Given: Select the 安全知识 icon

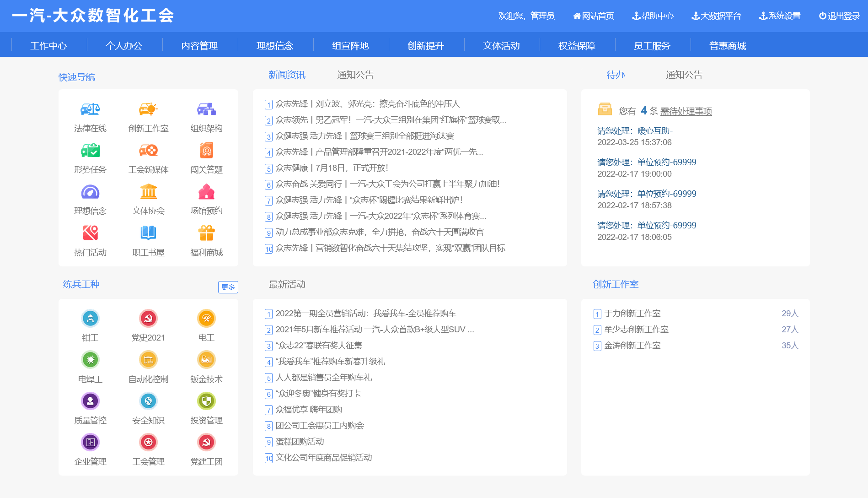Looking at the screenshot, I should click(x=148, y=401).
